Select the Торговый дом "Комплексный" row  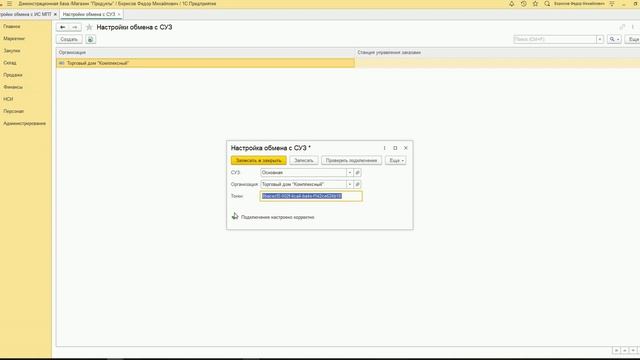click(348, 63)
